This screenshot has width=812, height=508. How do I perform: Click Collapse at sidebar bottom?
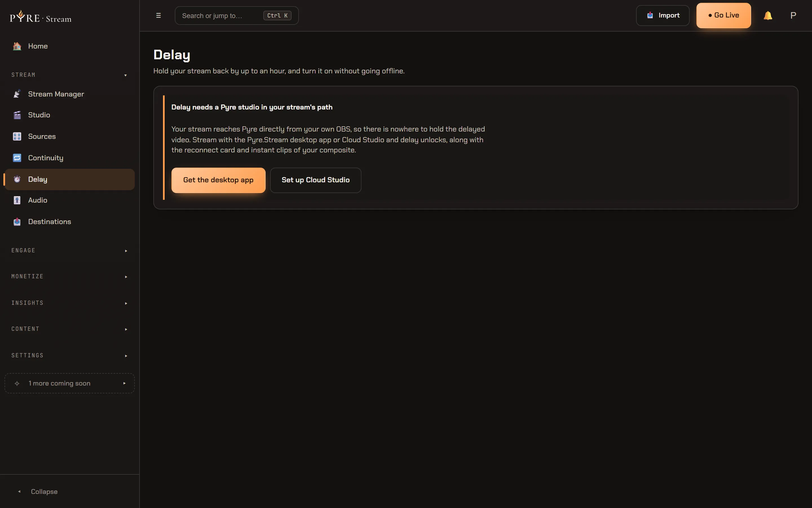tap(69, 492)
